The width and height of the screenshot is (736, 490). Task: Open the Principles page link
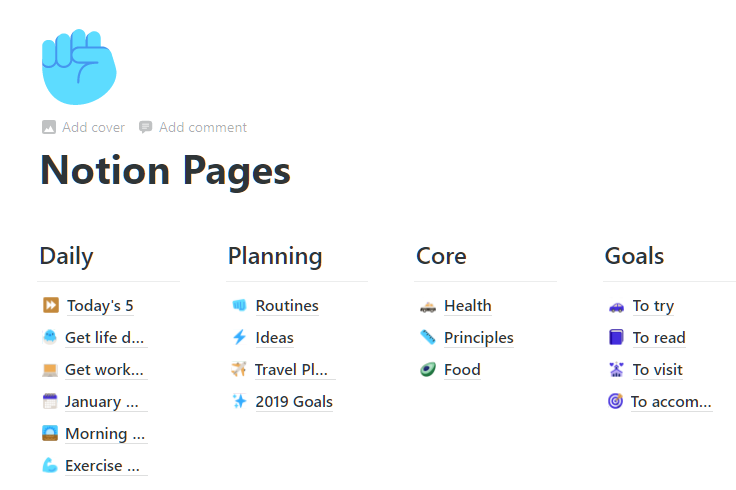478,337
